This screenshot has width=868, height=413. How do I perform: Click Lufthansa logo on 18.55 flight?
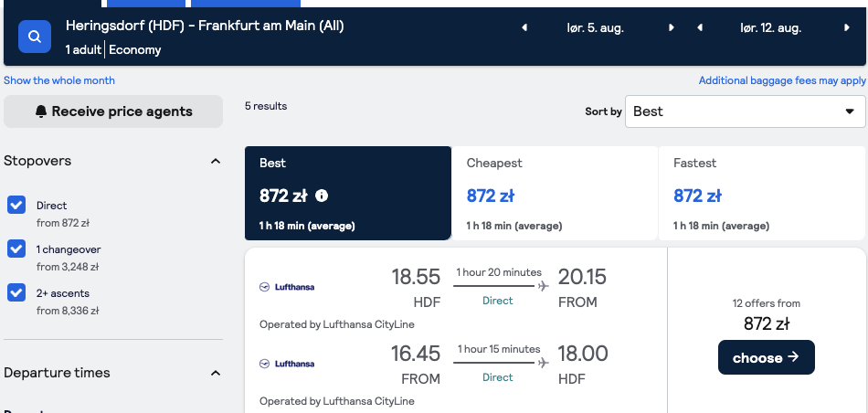[x=287, y=287]
